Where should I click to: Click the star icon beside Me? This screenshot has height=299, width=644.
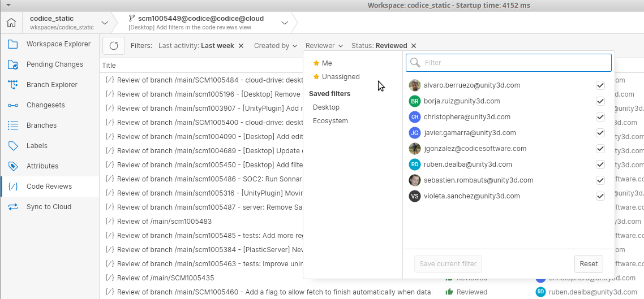(316, 63)
